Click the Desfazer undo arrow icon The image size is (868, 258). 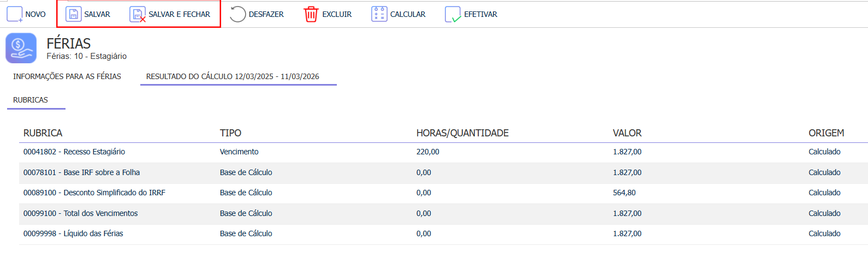coord(238,14)
